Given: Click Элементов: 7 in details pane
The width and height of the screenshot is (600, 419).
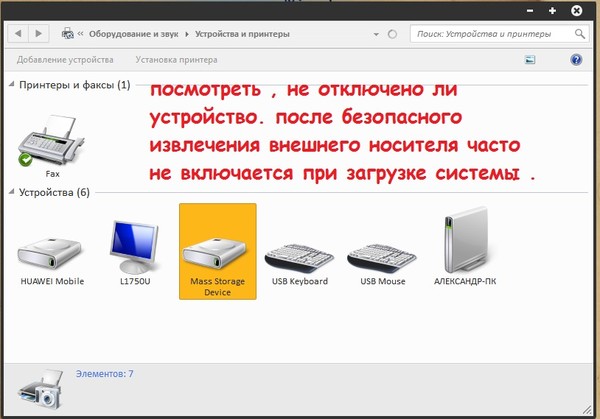Looking at the screenshot, I should click(104, 374).
